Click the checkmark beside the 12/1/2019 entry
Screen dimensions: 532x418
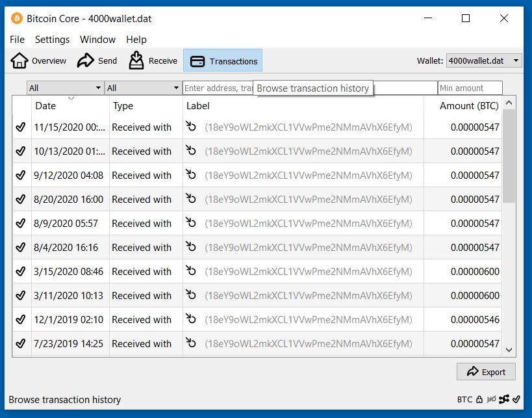21,319
